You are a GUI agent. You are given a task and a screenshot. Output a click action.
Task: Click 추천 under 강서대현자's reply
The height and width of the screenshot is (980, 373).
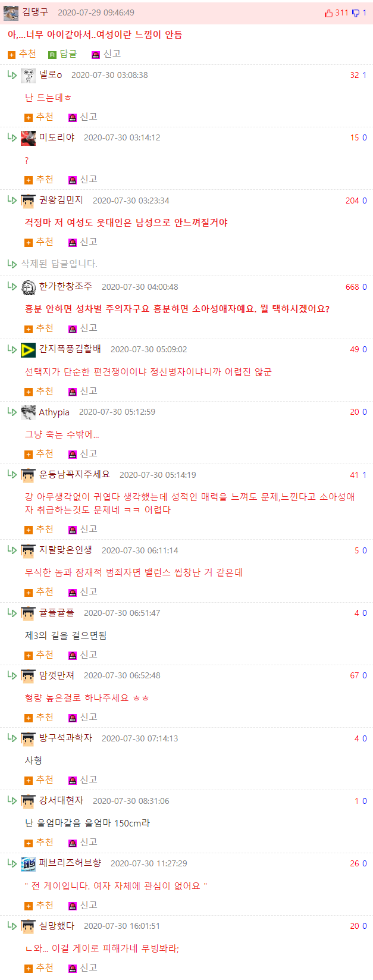tap(39, 842)
